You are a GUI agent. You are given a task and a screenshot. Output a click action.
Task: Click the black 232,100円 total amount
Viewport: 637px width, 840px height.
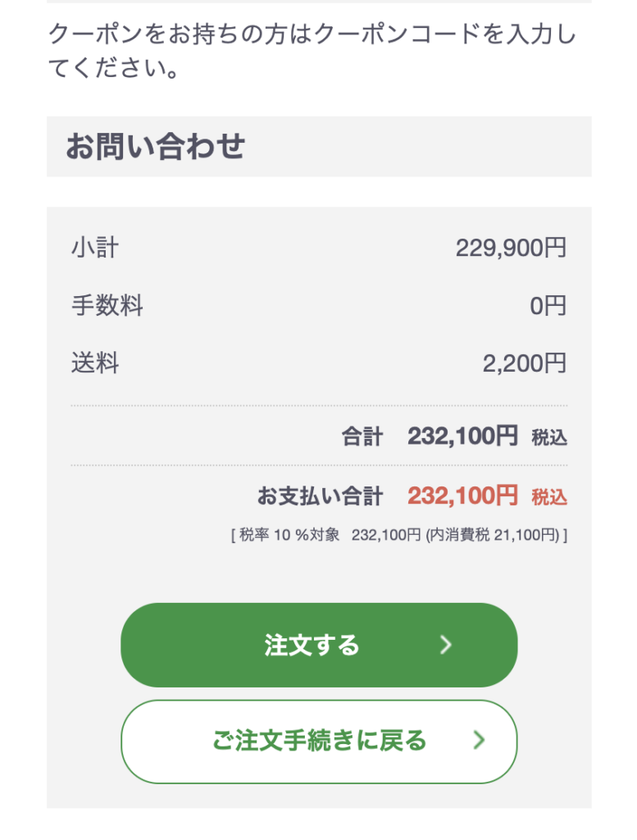[x=462, y=436]
